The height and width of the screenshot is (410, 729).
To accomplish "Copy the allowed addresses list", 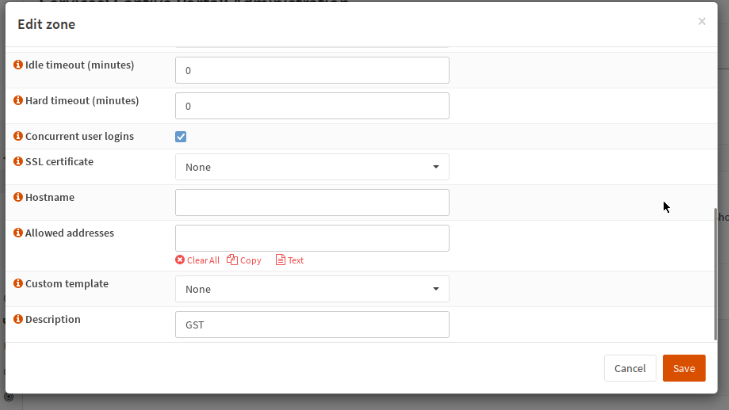I will pos(244,260).
